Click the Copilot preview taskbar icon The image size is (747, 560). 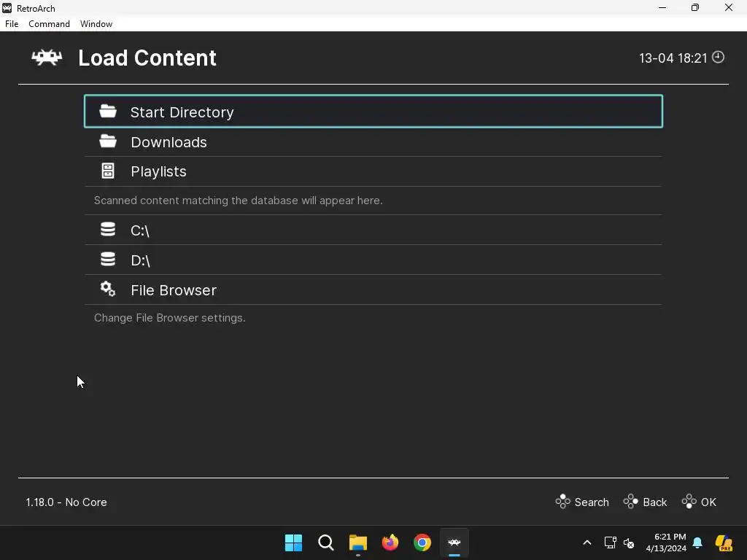tap(724, 542)
